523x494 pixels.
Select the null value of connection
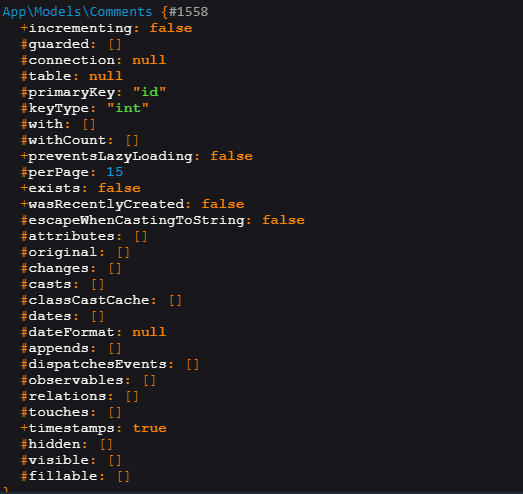(149, 60)
